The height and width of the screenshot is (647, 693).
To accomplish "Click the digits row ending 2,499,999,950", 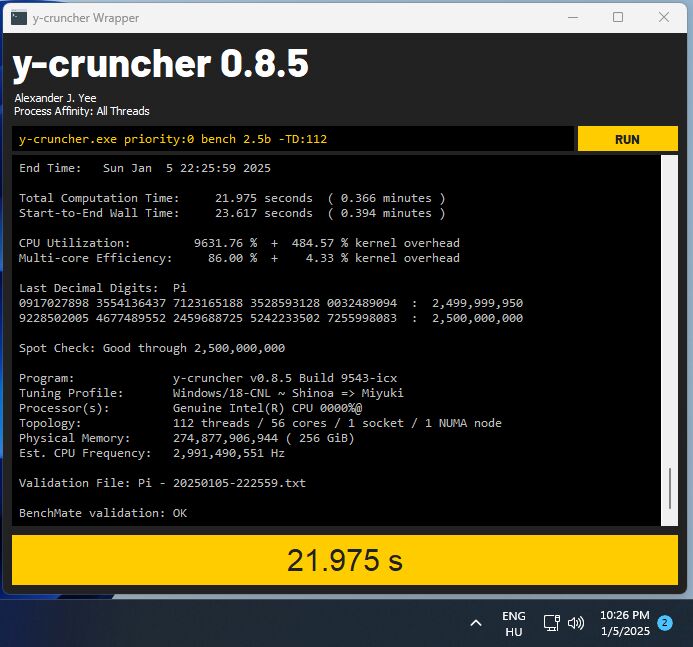I will point(271,303).
